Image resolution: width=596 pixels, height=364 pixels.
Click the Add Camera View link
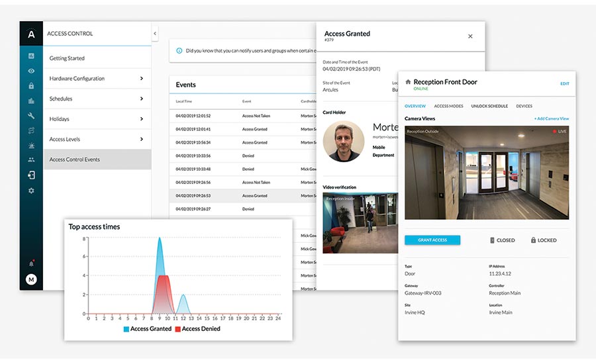coord(551,118)
